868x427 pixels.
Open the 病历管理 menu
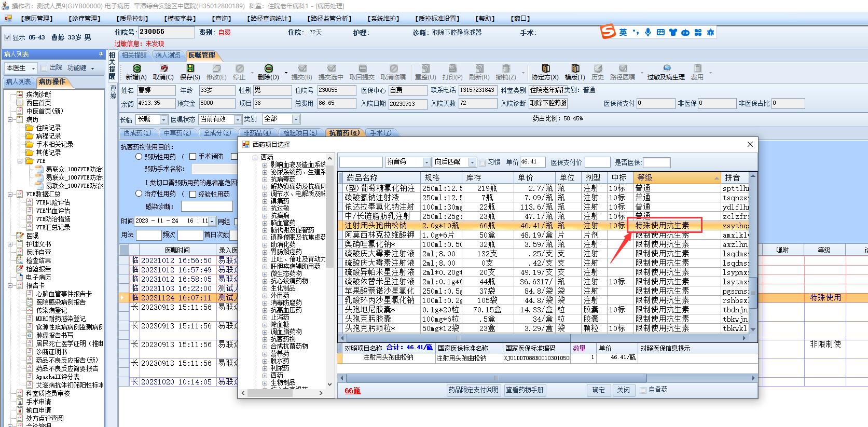37,19
